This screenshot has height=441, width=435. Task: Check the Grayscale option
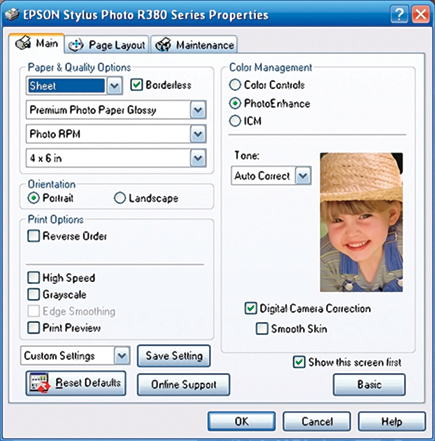(33, 294)
